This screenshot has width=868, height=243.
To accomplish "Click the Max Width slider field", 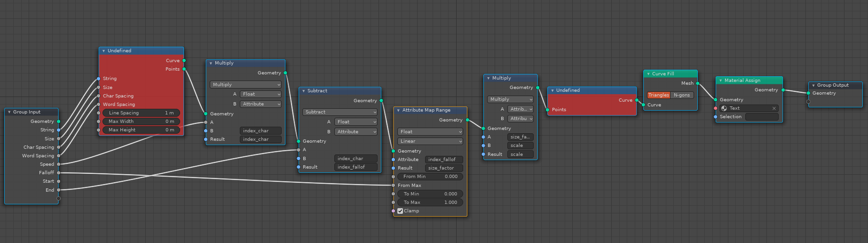I will (x=141, y=121).
